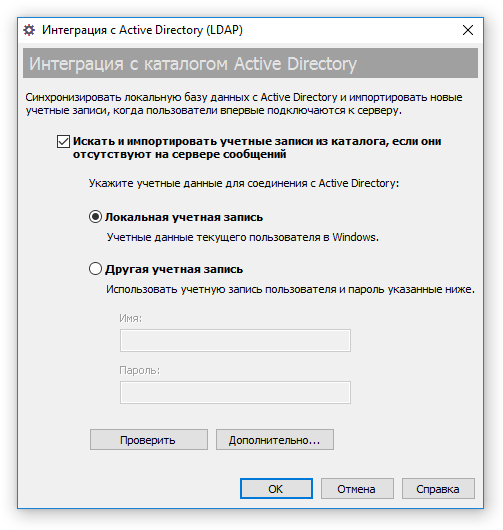Open help via the 'Справка' button

(x=438, y=488)
